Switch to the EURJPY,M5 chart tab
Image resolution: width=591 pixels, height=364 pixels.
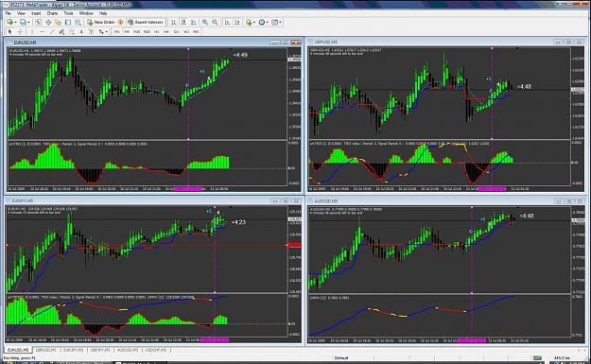click(73, 350)
